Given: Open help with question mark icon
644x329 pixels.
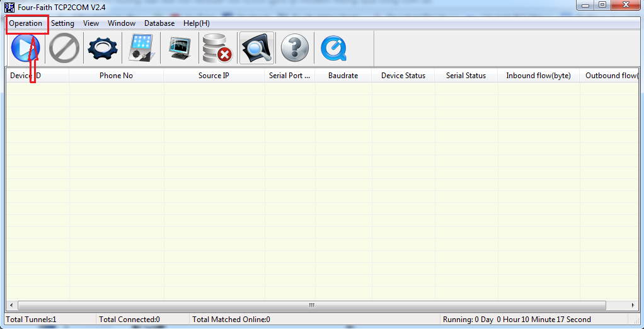Looking at the screenshot, I should (x=294, y=49).
